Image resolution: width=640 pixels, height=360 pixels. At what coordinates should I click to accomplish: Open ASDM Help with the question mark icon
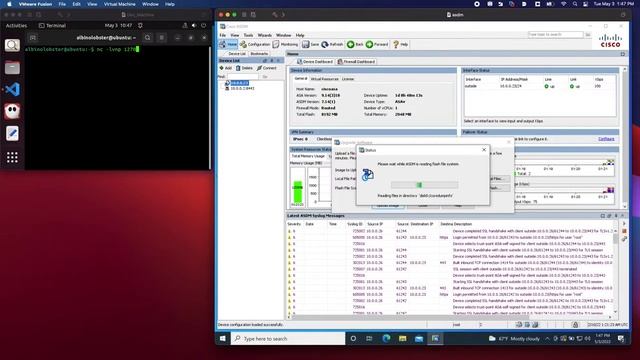pos(400,44)
